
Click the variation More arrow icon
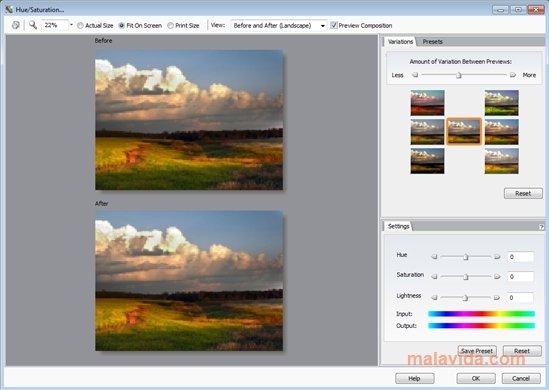(x=513, y=75)
